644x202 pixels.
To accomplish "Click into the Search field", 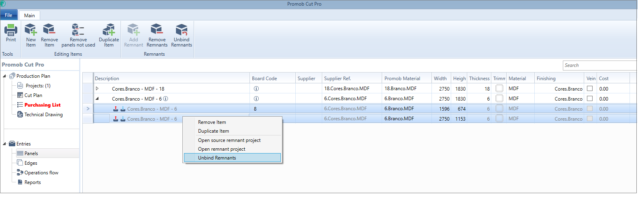I will click(x=599, y=65).
